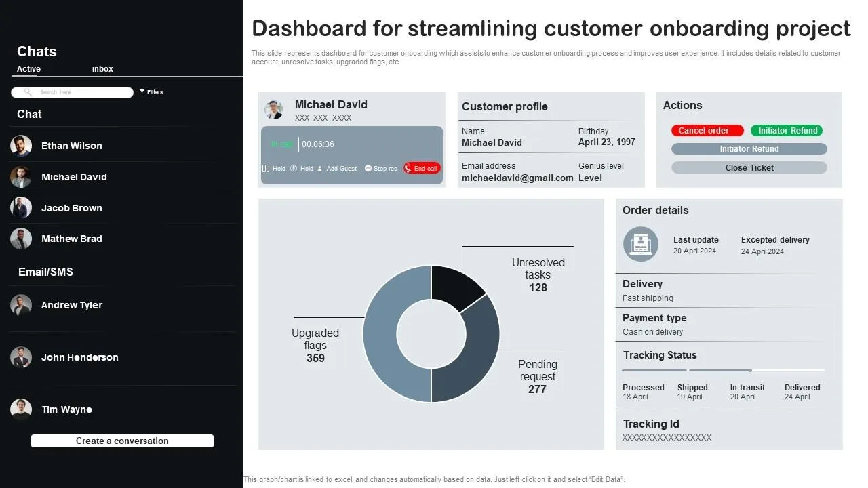This screenshot has height=488, width=868.
Task: Click the Close Ticket button
Action: tap(749, 167)
